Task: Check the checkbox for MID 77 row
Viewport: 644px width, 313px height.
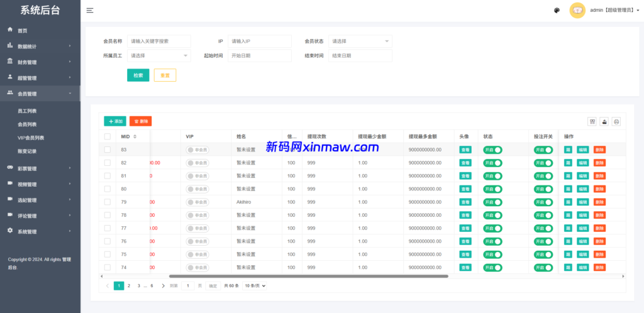Action: tap(107, 228)
